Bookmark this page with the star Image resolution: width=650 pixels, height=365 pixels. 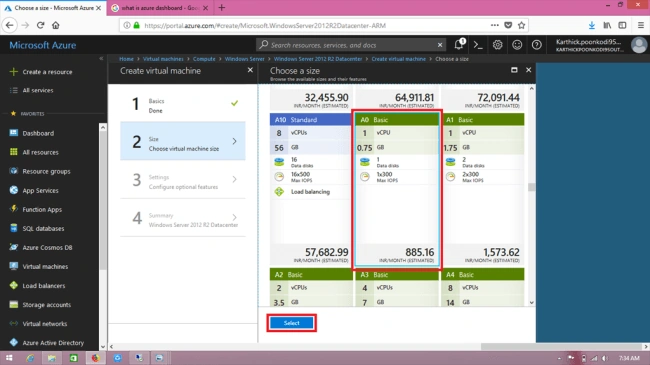point(521,25)
